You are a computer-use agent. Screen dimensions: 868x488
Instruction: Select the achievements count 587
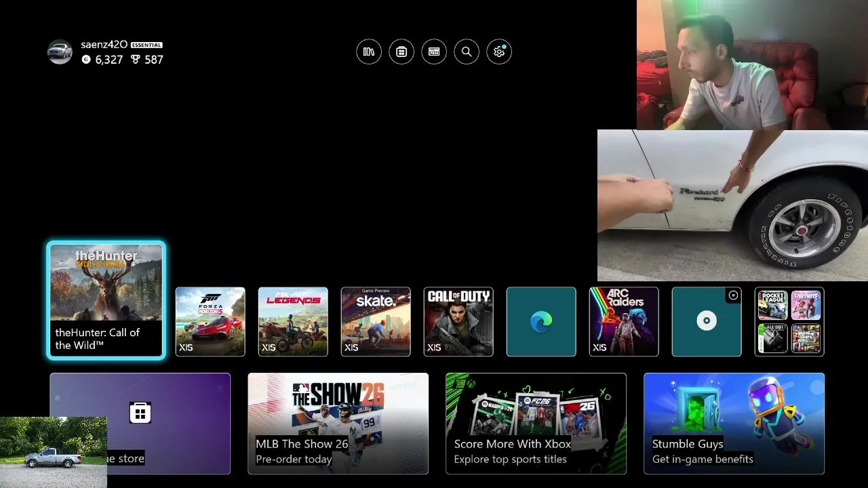coord(154,60)
